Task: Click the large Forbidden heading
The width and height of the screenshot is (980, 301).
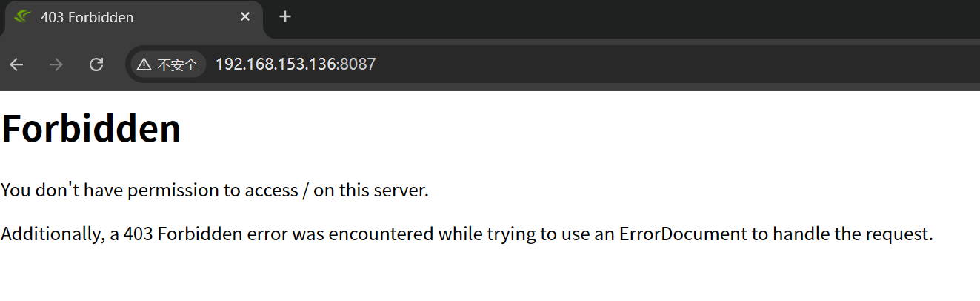Action: point(91,128)
